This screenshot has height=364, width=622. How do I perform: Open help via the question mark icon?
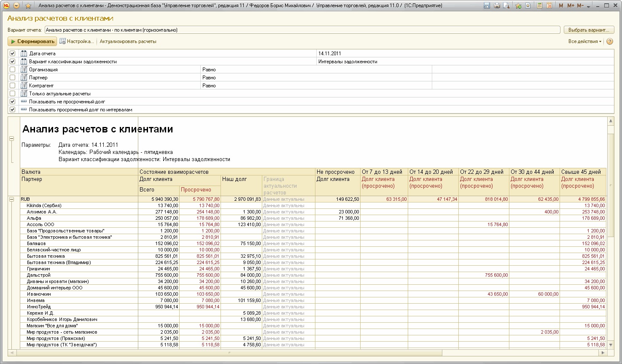[x=610, y=41]
